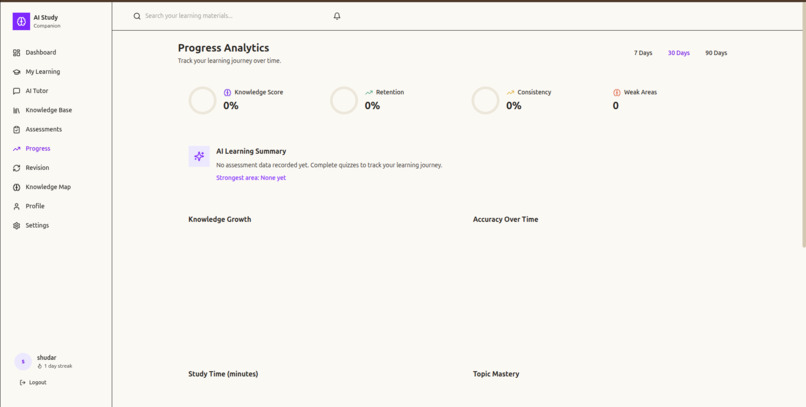Click the Settings gear icon
806x407 pixels.
[16, 226]
